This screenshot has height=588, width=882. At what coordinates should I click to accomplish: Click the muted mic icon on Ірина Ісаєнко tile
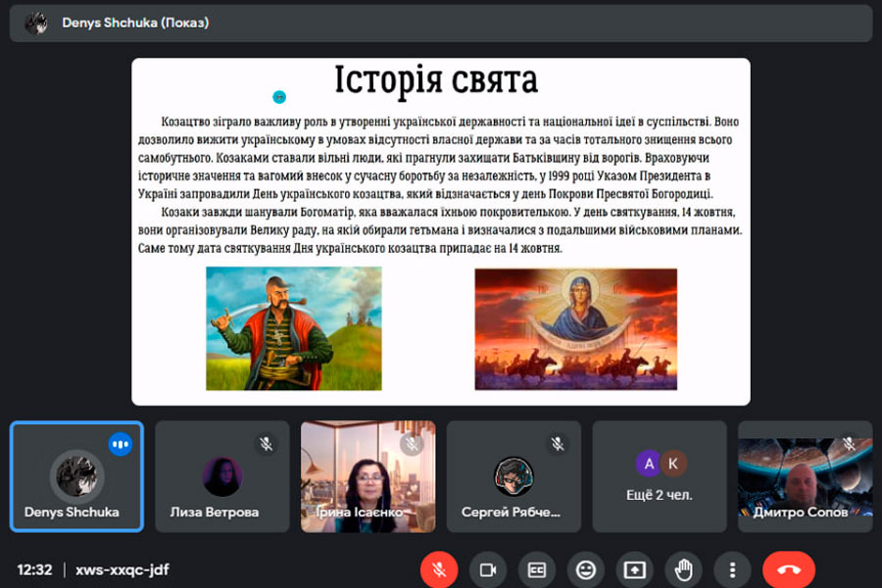[412, 444]
